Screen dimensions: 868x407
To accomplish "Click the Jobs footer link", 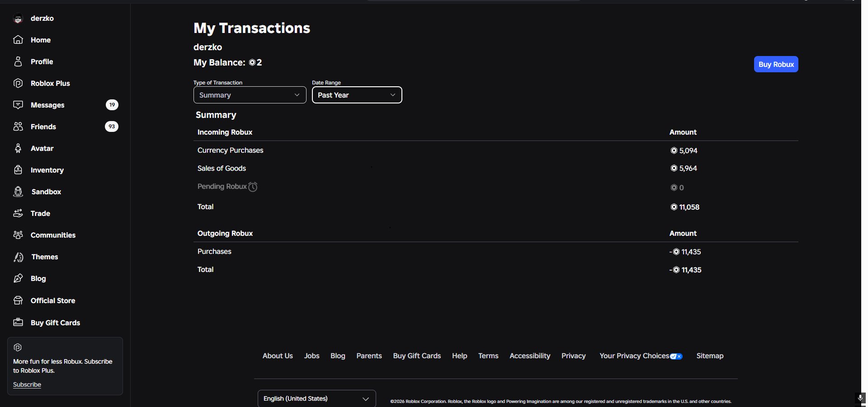I will pos(311,356).
